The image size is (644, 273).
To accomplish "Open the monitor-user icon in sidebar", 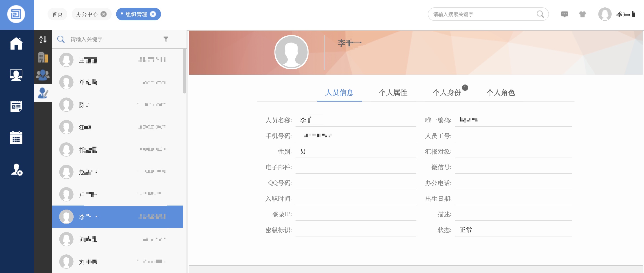I will (x=16, y=75).
